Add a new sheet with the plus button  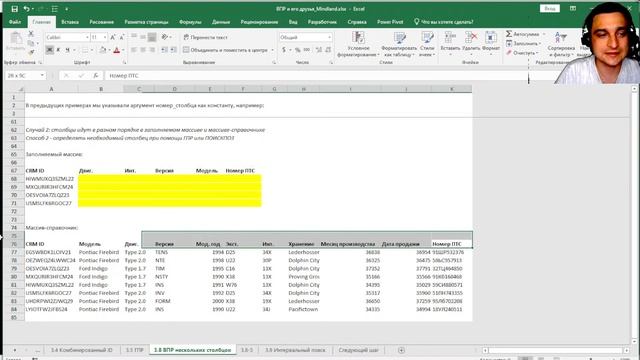coord(401,350)
